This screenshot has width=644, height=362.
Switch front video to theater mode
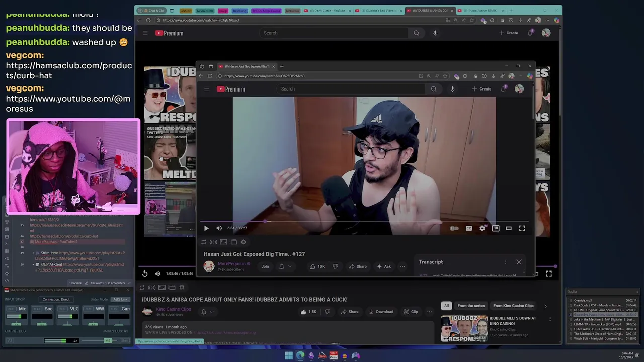(509, 228)
